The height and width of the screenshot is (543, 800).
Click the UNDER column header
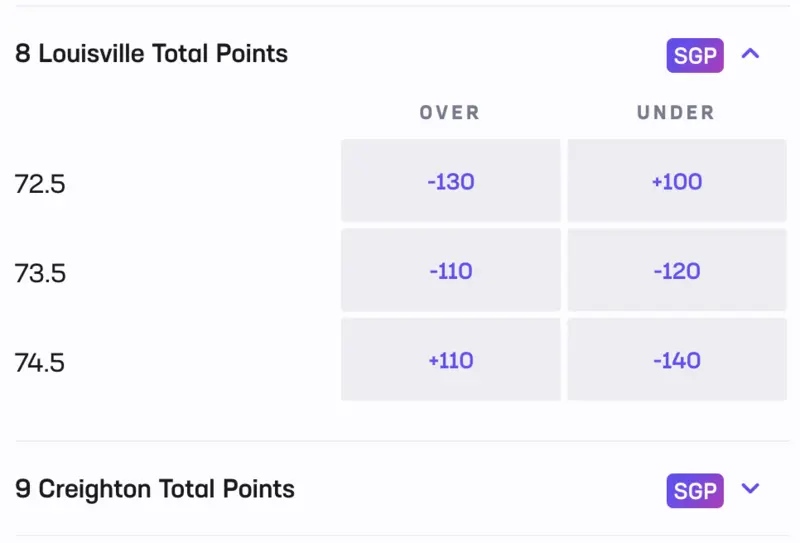pyautogui.click(x=676, y=112)
